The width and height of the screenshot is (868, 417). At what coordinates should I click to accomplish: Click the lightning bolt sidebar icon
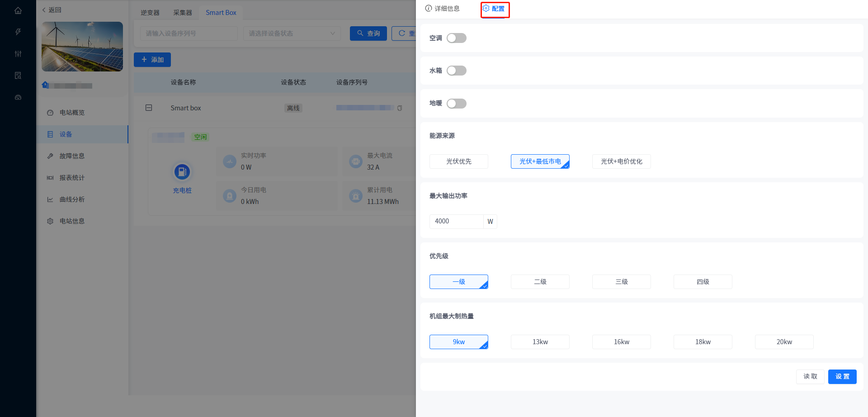(18, 32)
